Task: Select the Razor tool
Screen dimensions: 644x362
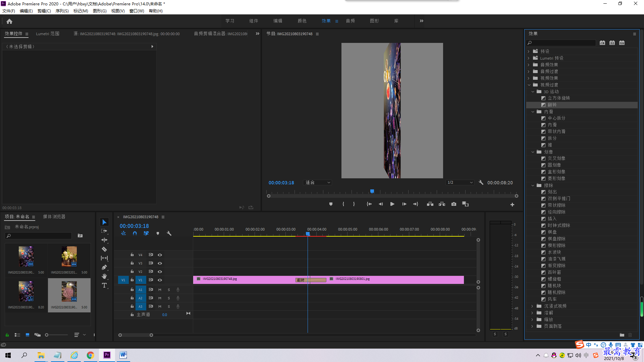Action: coord(104,249)
